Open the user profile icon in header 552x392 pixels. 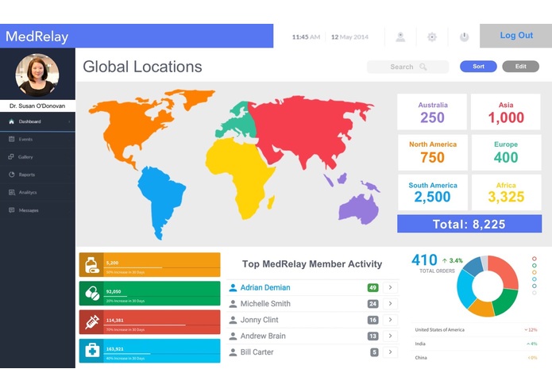click(x=400, y=37)
